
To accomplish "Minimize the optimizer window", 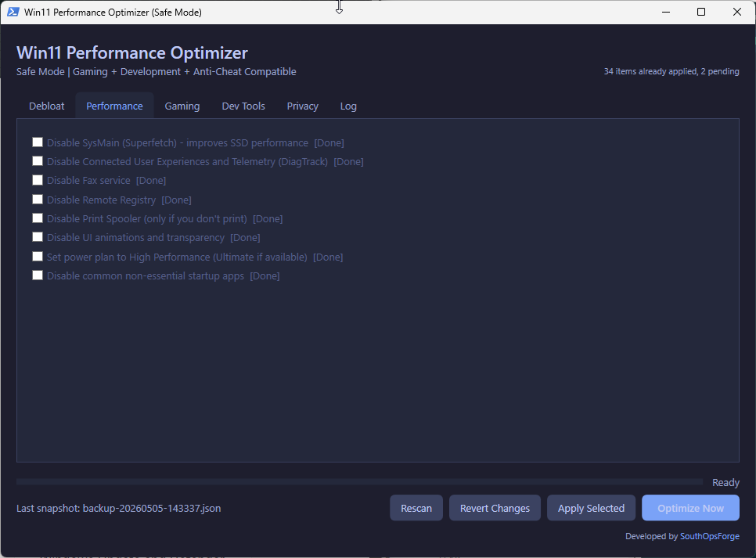I will pos(666,12).
